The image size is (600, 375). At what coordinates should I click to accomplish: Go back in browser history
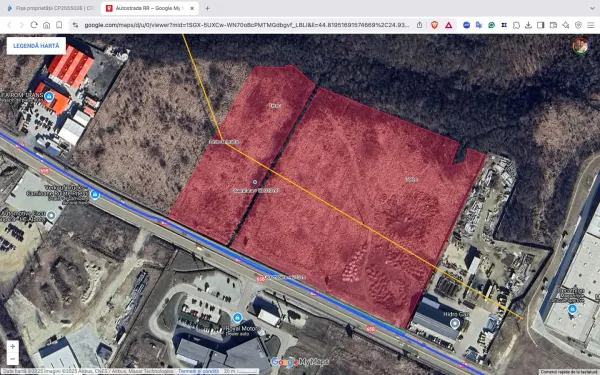click(x=10, y=25)
